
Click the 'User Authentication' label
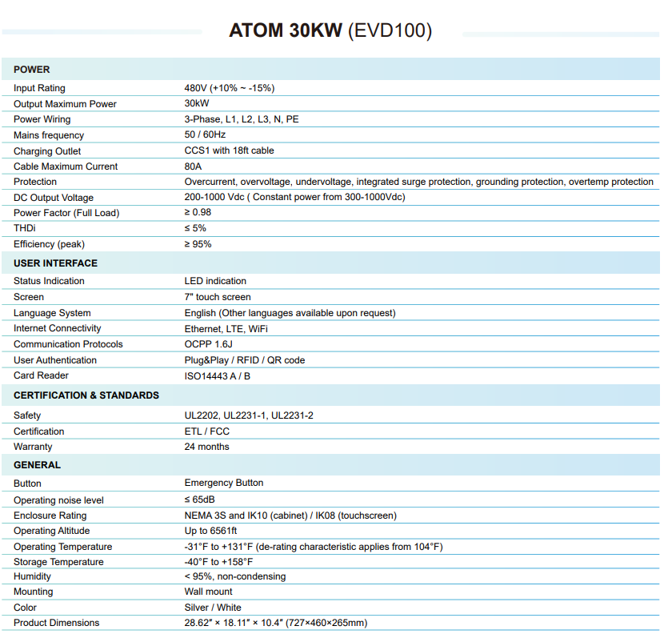click(x=55, y=360)
